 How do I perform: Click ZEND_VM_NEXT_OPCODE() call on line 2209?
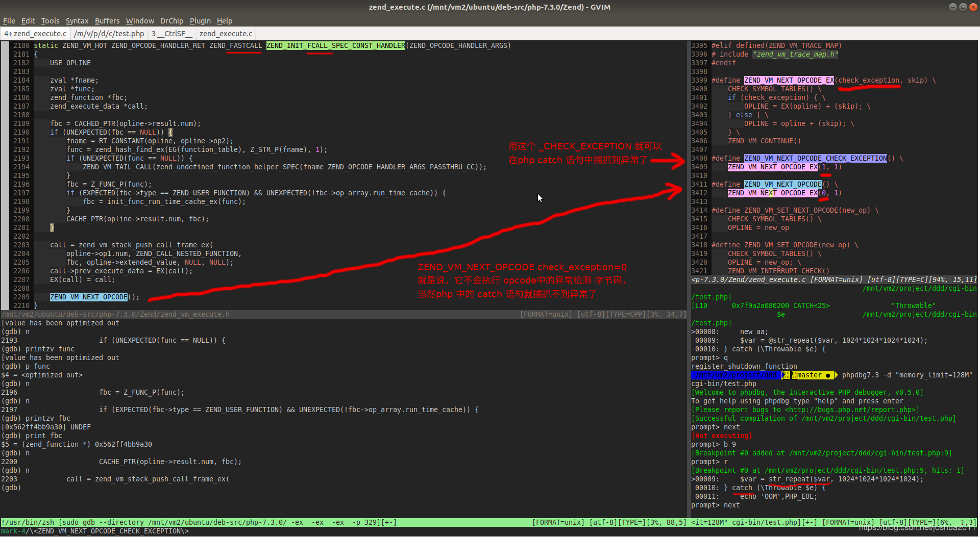coord(94,297)
